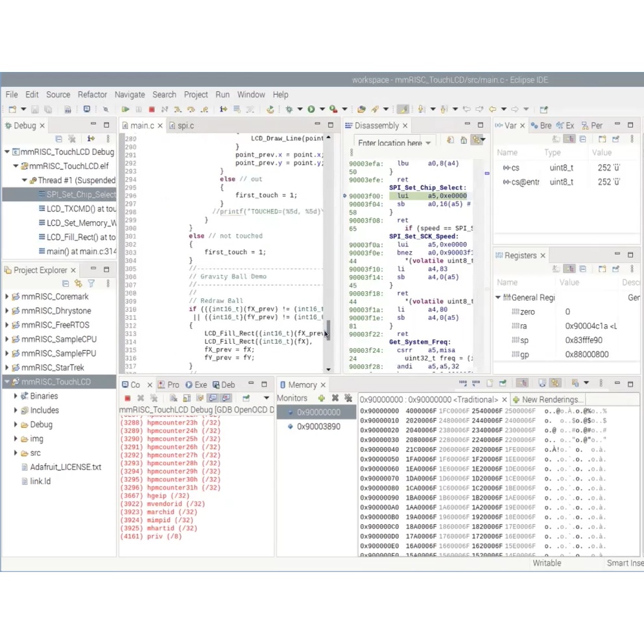Select the LCD_TXCMD() stack frame
Viewport: 644px width, 644px height.
point(77,209)
